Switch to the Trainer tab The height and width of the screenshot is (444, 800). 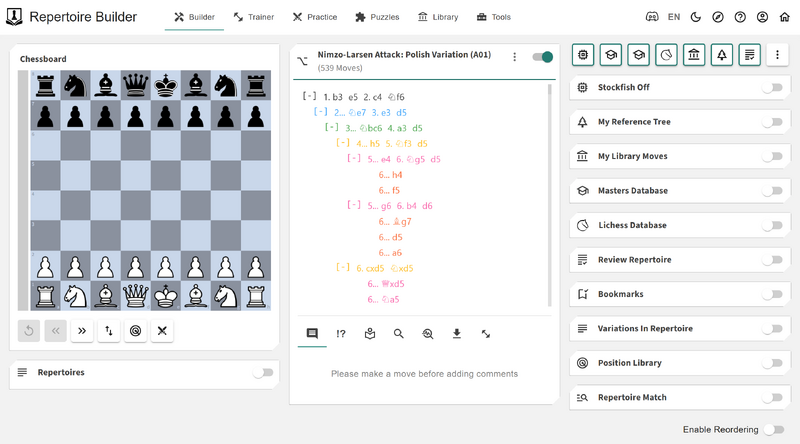tap(256, 17)
